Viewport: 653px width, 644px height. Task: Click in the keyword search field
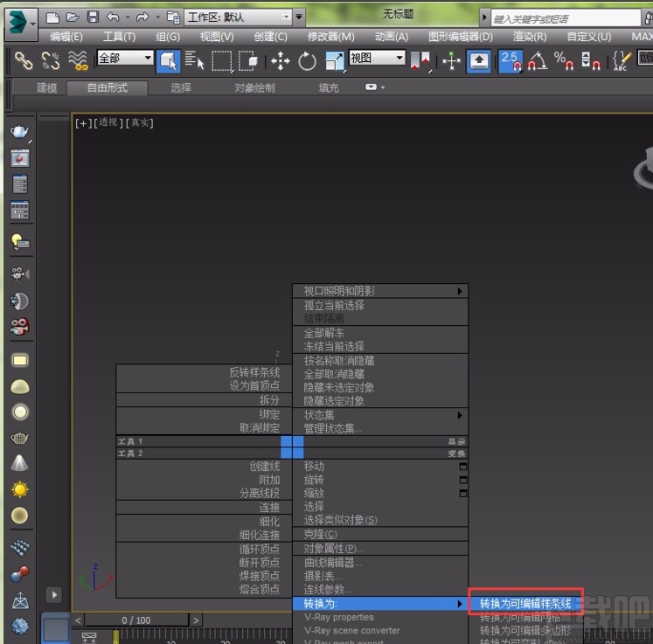tap(565, 18)
